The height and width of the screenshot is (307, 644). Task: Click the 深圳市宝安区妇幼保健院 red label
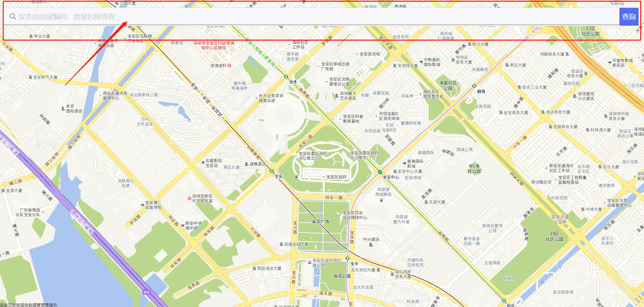tap(214, 45)
